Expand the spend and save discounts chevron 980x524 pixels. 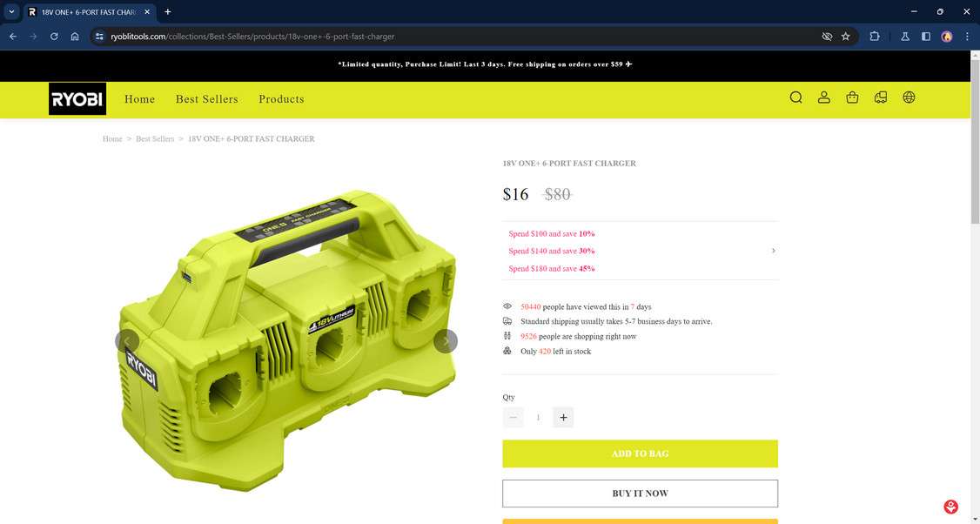click(773, 251)
